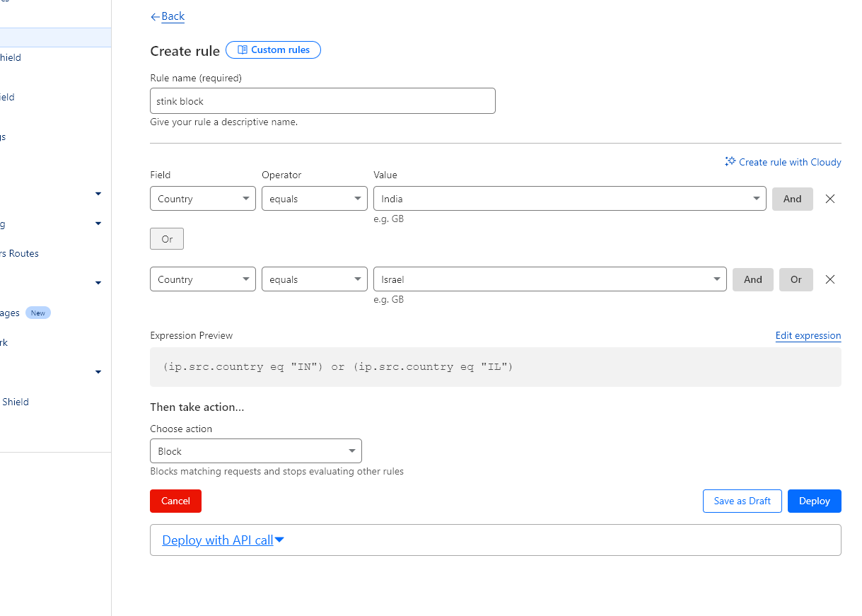Click the red Cancel button
This screenshot has width=862, height=616.
point(175,501)
